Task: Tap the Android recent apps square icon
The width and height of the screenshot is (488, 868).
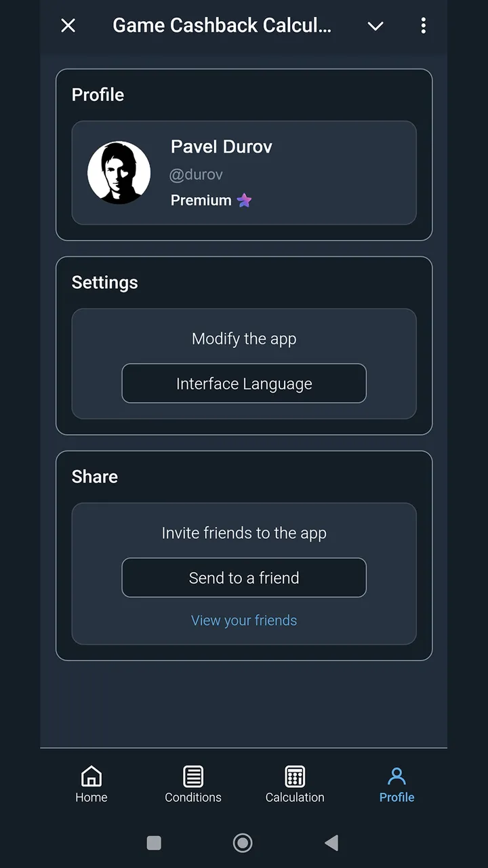Action: coord(154,843)
